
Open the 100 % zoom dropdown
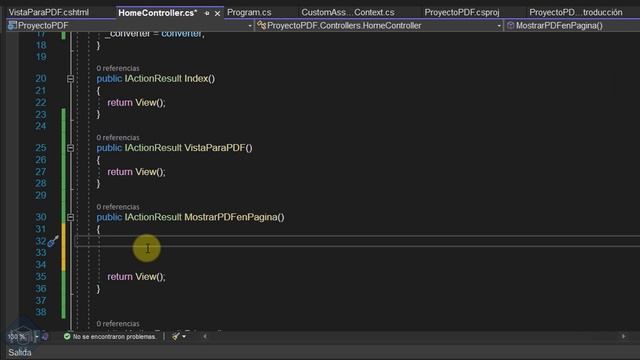(x=36, y=337)
